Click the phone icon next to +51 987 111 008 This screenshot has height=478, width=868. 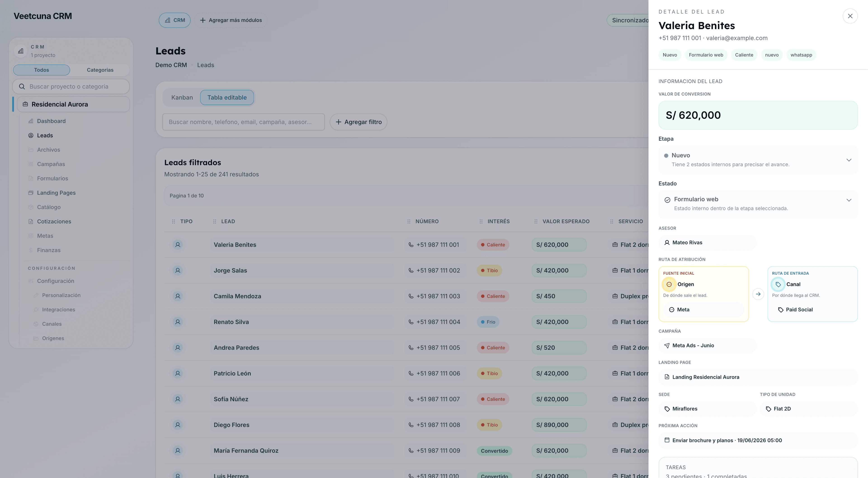click(x=411, y=425)
